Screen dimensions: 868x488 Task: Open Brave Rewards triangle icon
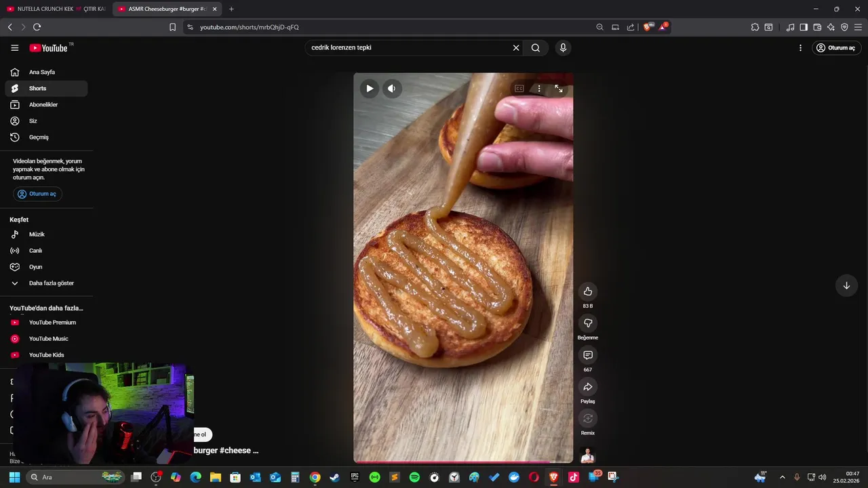point(664,27)
